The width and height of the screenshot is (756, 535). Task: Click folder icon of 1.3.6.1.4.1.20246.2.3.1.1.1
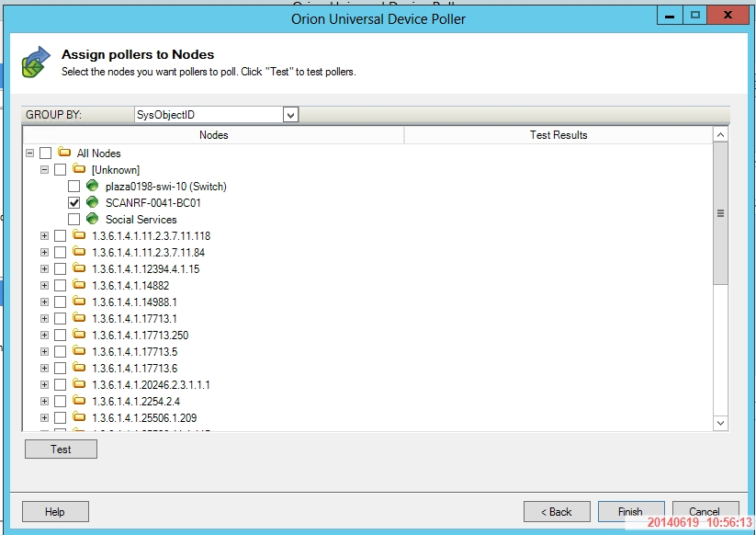(x=79, y=384)
